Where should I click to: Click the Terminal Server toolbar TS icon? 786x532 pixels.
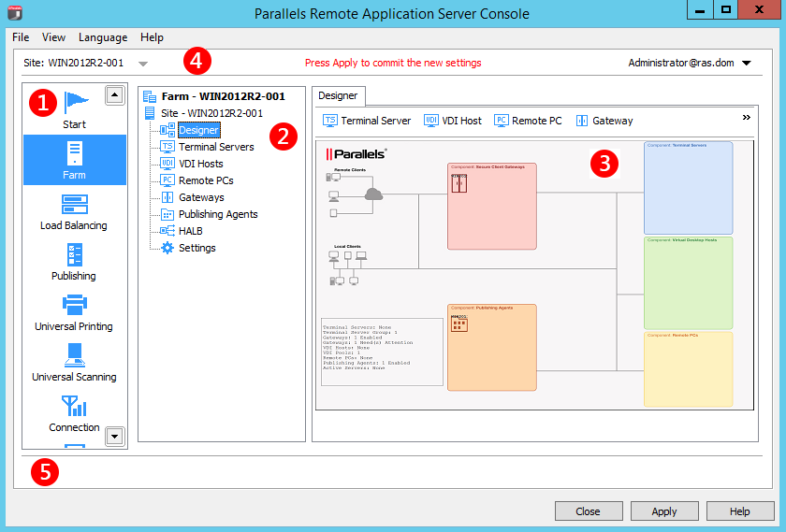(329, 121)
